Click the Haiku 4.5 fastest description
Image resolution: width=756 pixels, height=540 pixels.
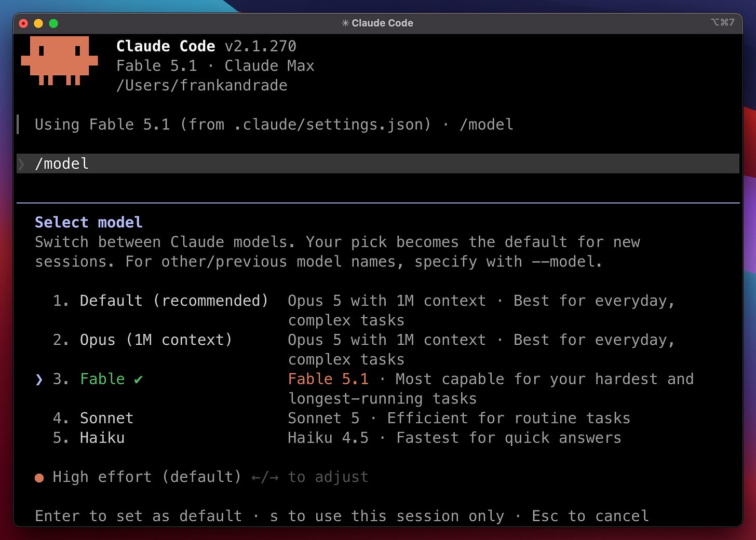pos(454,438)
